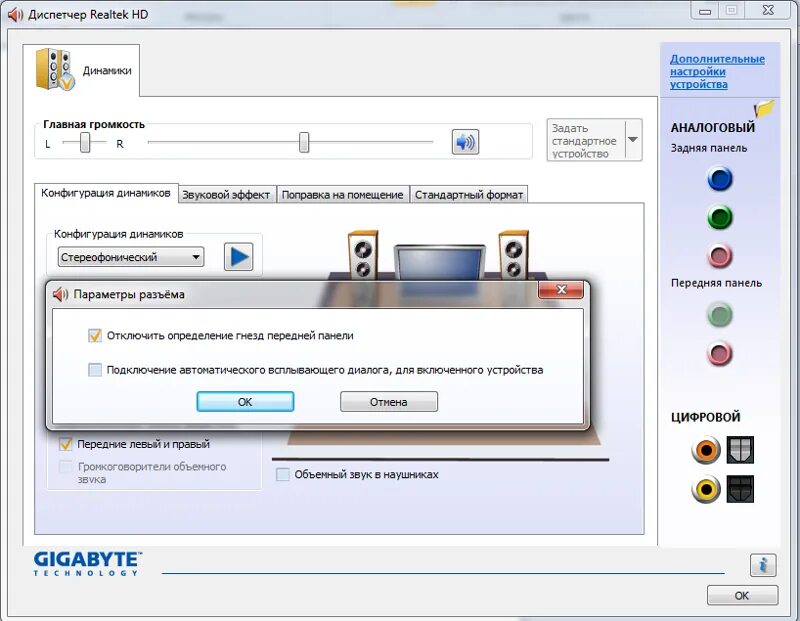Toggle 'Громкоговорители объемного звука' checkbox
This screenshot has width=800, height=621.
tap(65, 466)
